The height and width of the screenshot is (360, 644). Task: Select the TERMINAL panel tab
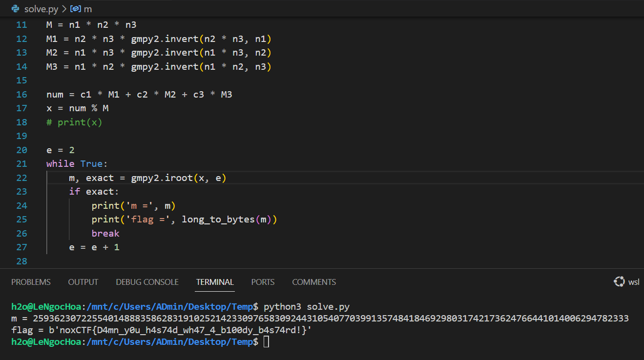[x=215, y=282]
